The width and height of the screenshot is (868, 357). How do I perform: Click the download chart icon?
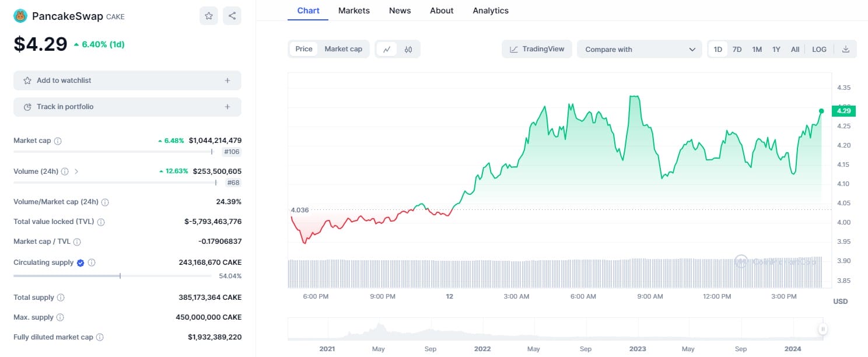(846, 50)
